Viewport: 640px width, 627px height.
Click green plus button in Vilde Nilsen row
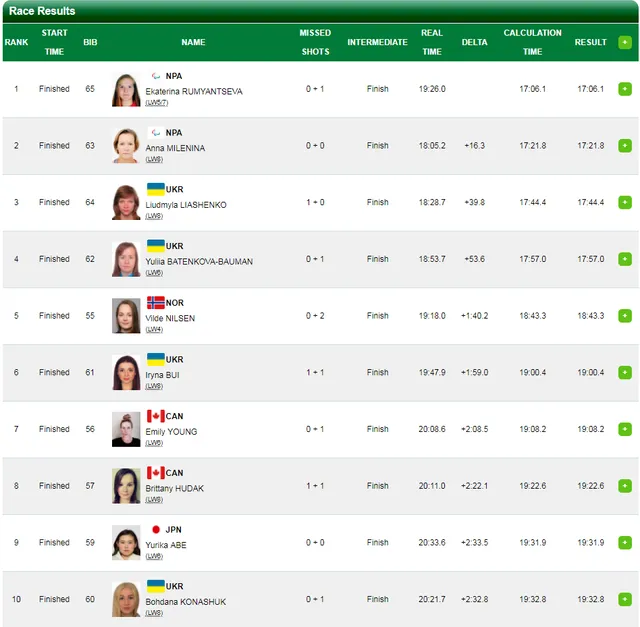coord(625,316)
